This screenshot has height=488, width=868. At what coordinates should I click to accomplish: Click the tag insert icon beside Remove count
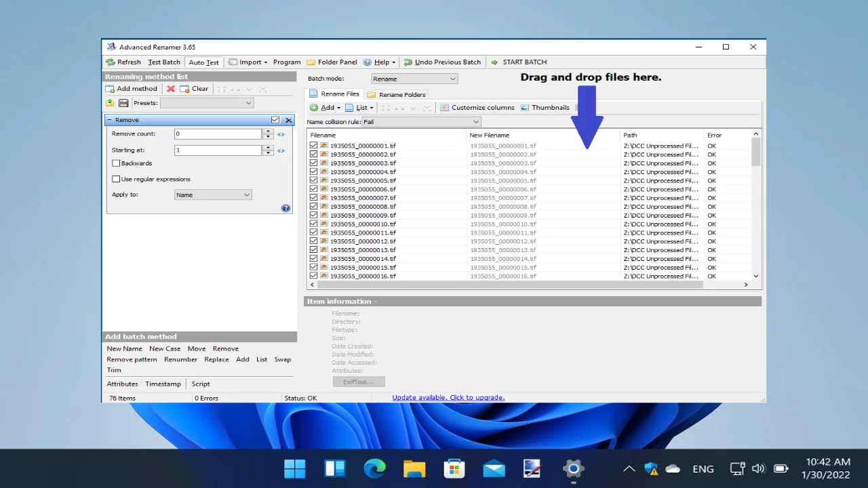[x=281, y=134]
